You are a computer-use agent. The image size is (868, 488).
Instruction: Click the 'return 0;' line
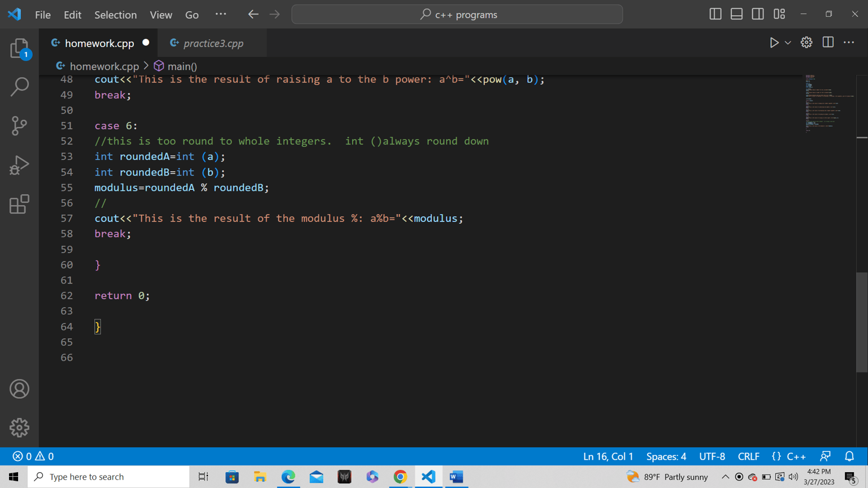pos(122,296)
